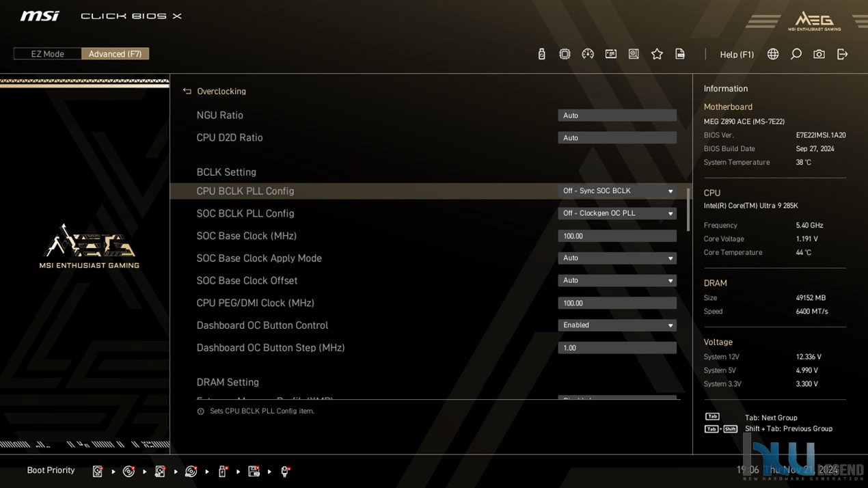
Task: Select the first optical disc boot icon
Action: click(128, 471)
